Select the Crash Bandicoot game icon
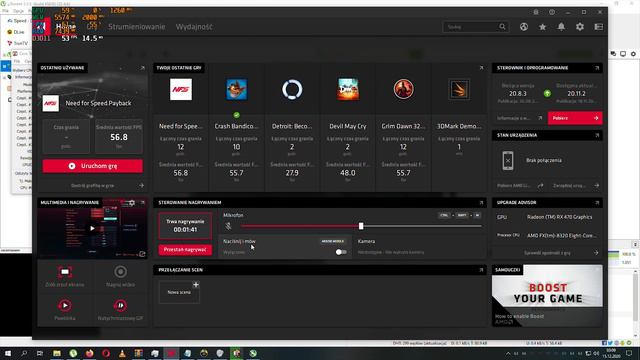This screenshot has height=360, width=640. tap(236, 89)
